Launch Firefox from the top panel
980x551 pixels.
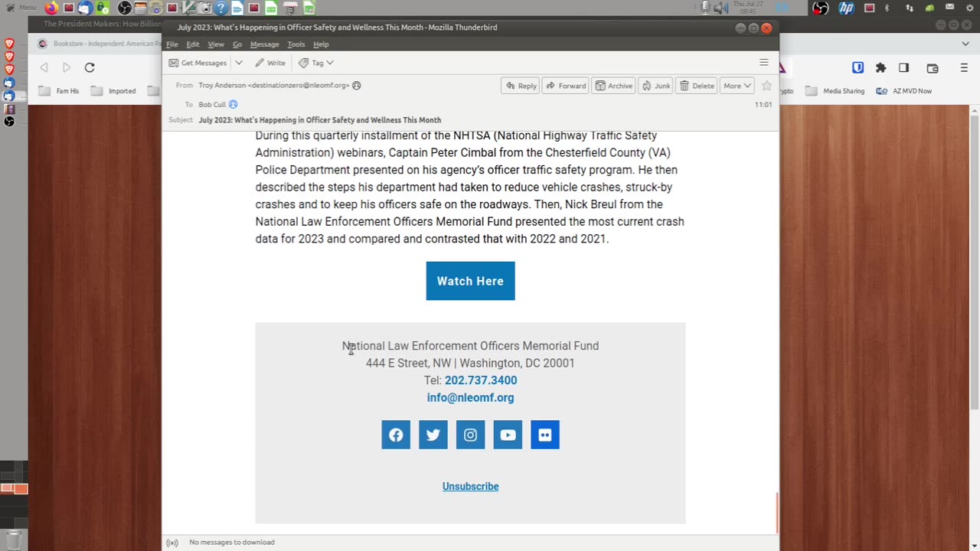(x=51, y=8)
